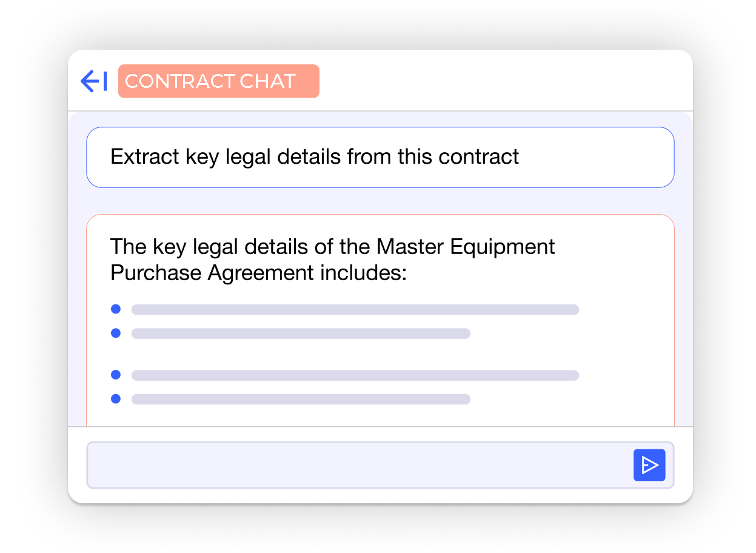Select the last short placeholder line
This screenshot has width=756, height=553.
pos(301,399)
